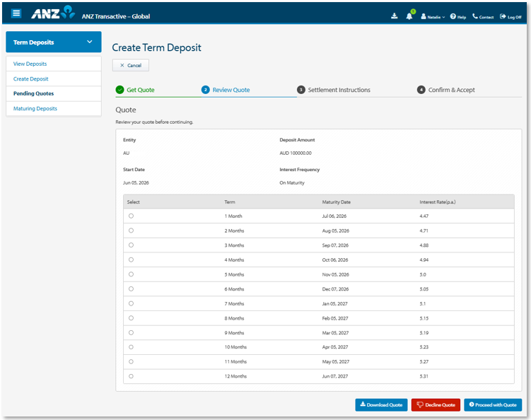This screenshot has width=531, height=420.
Task: Click the ANZ logo
Action: (x=53, y=13)
